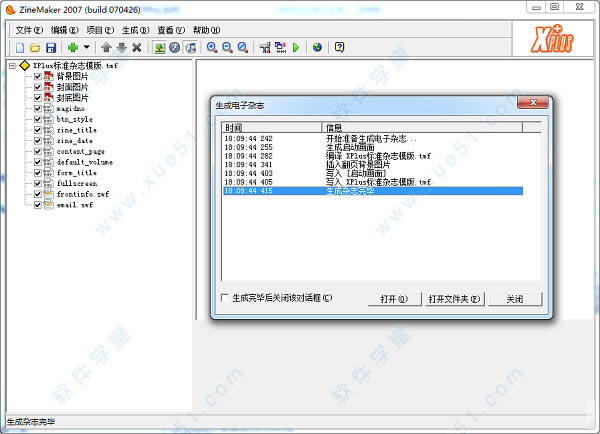
Task: Open a project with the folder icon
Action: [35, 47]
